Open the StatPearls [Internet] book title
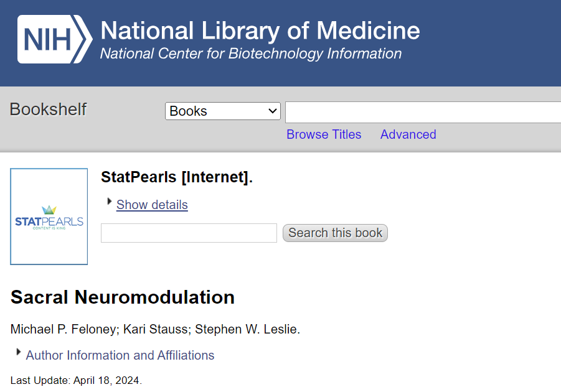Screen dimensions: 561x392 coord(176,177)
